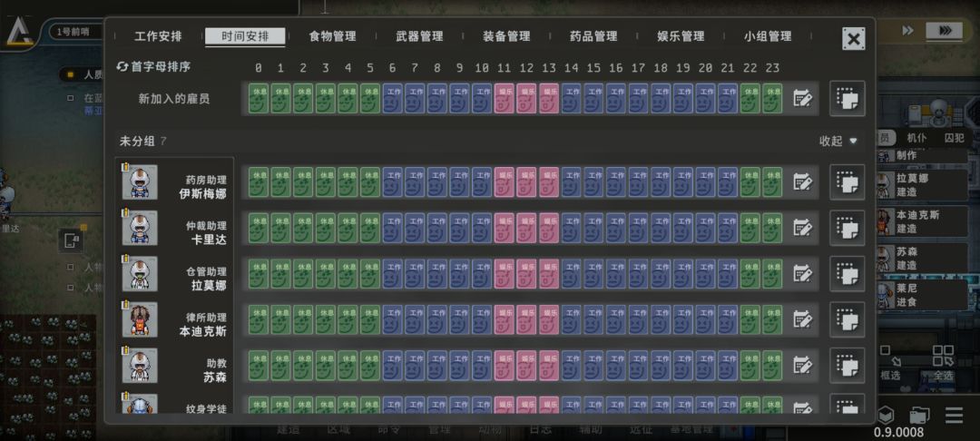
Task: Toggle 拉莫娜's hour 13 娱乐 slot
Action: click(x=549, y=273)
